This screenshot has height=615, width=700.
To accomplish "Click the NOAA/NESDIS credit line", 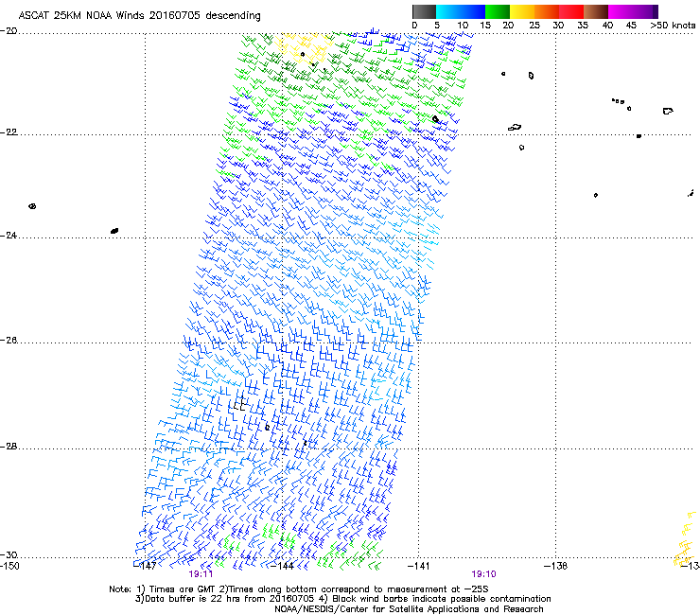I will (x=409, y=609).
